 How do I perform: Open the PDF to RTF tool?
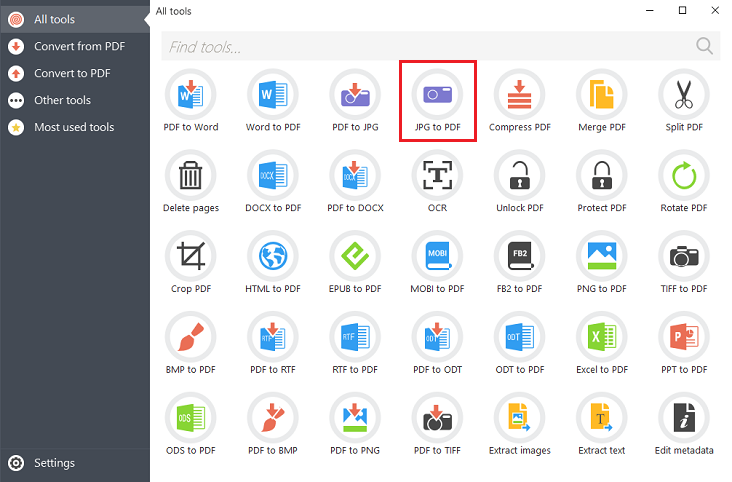click(x=273, y=344)
